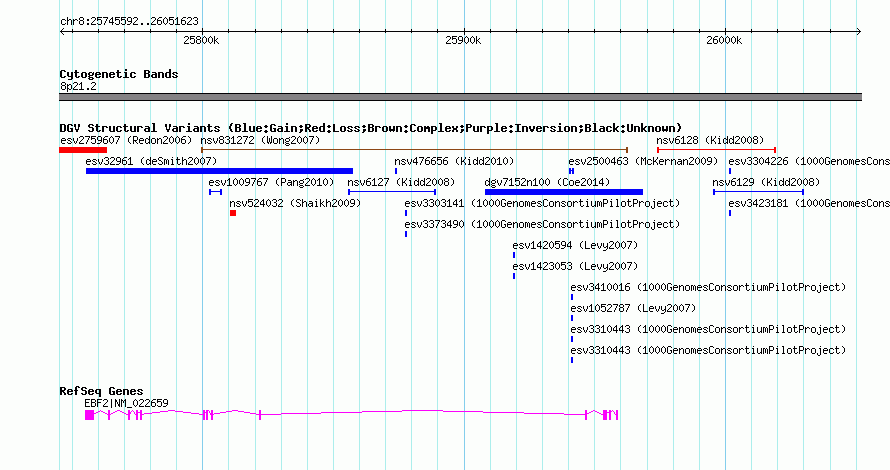Select the blue tick under esv1423053
The image size is (890, 470).
[514, 276]
